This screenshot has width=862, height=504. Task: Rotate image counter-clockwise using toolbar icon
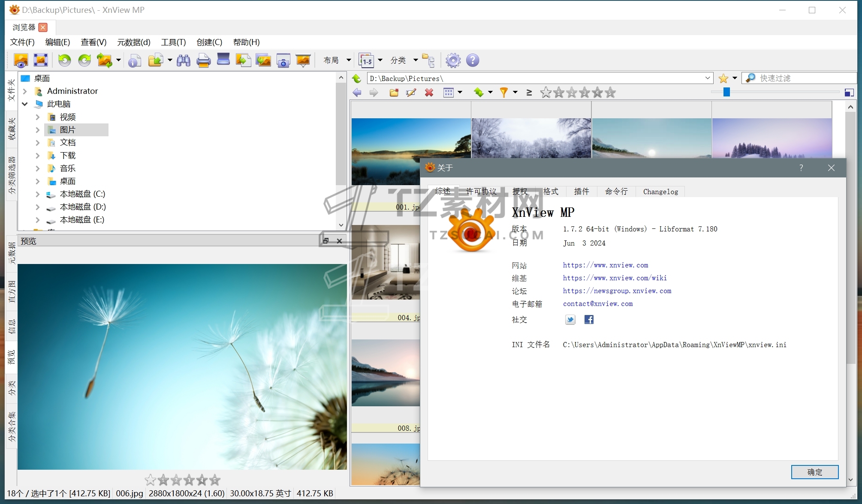65,60
